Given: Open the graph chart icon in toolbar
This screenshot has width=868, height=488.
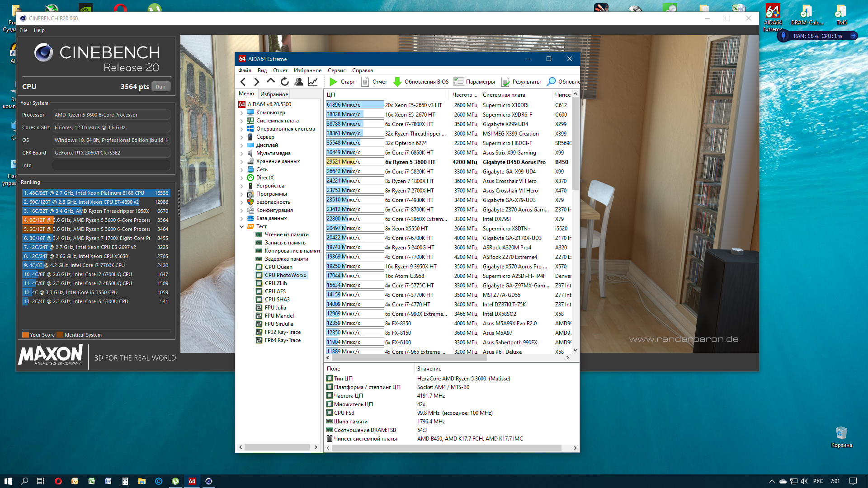Looking at the screenshot, I should coord(312,82).
